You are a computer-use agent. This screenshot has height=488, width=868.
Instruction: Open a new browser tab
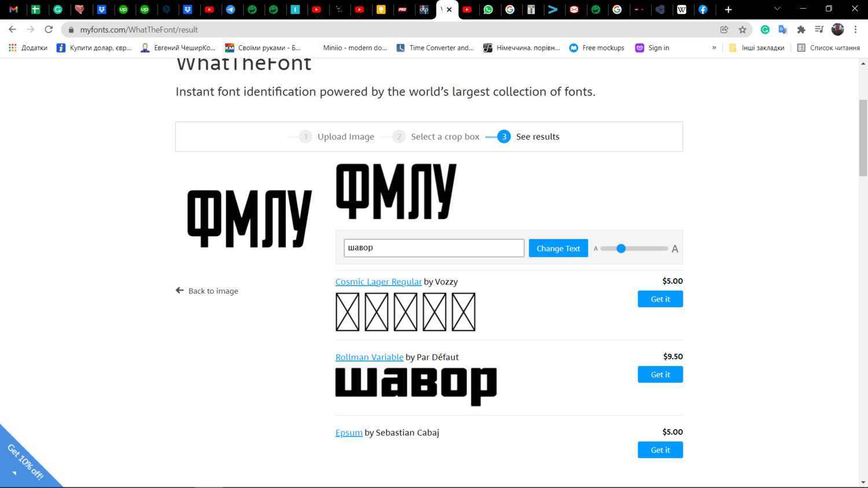click(729, 9)
